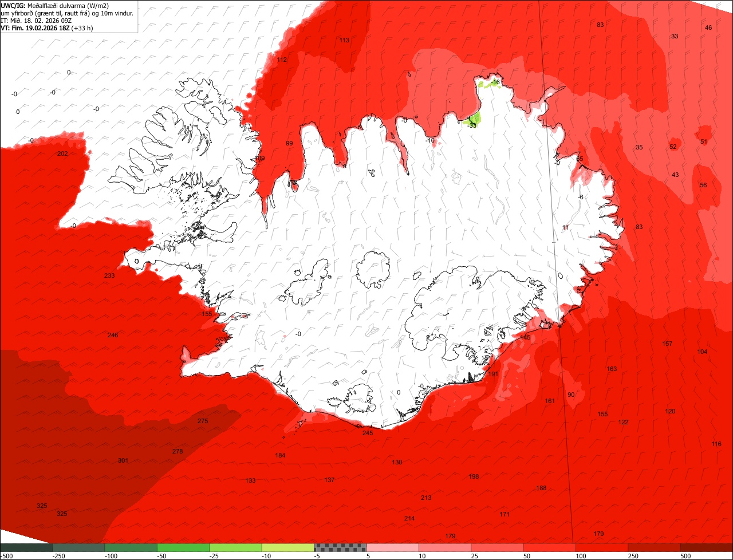Image resolution: width=733 pixels, height=560 pixels.
Task: Click the -6 value in the northeast
Action: click(581, 197)
